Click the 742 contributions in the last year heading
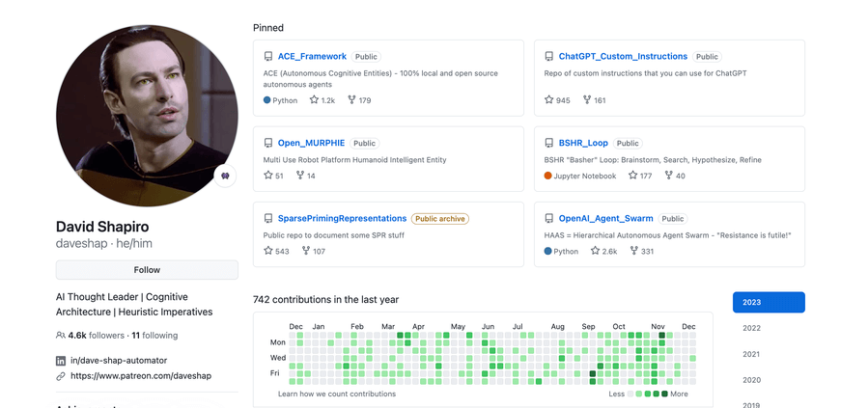Screen dimensions: 868x408 [326, 300]
